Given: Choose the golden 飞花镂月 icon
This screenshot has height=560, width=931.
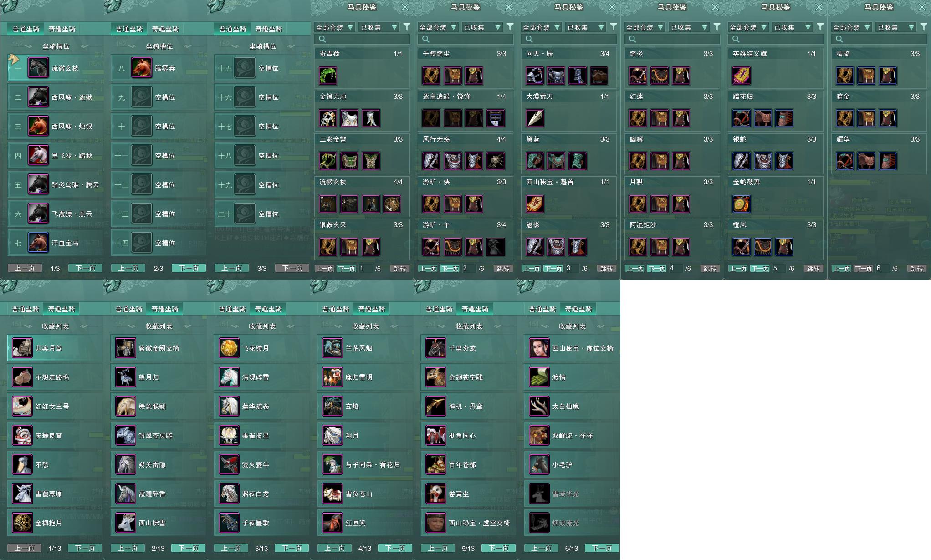Looking at the screenshot, I should [229, 348].
